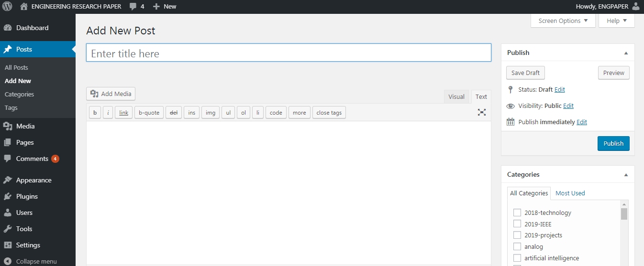Click the WordPress logo icon

coord(8,7)
